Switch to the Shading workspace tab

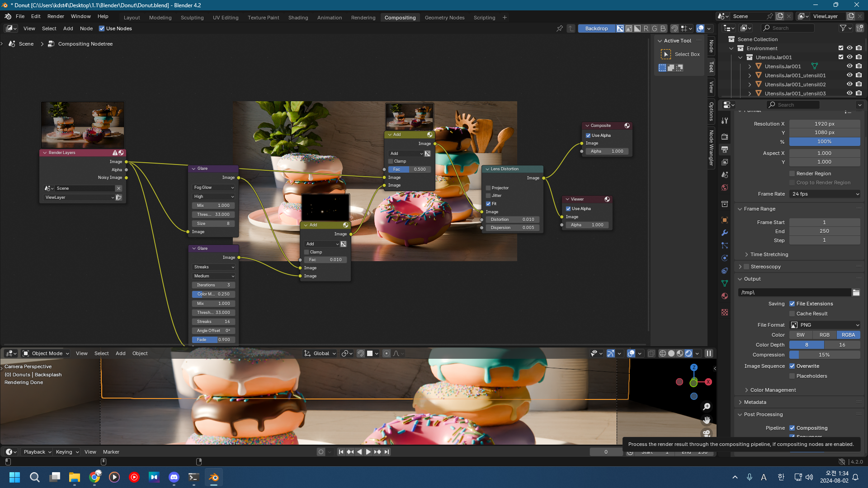click(298, 18)
